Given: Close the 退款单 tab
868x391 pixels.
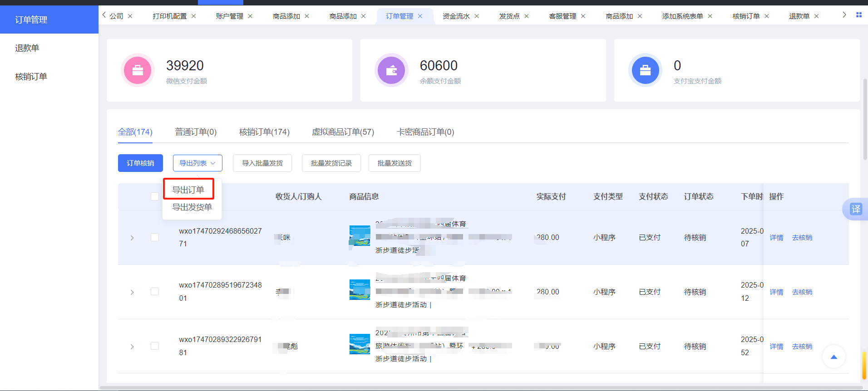Looking at the screenshot, I should 816,16.
